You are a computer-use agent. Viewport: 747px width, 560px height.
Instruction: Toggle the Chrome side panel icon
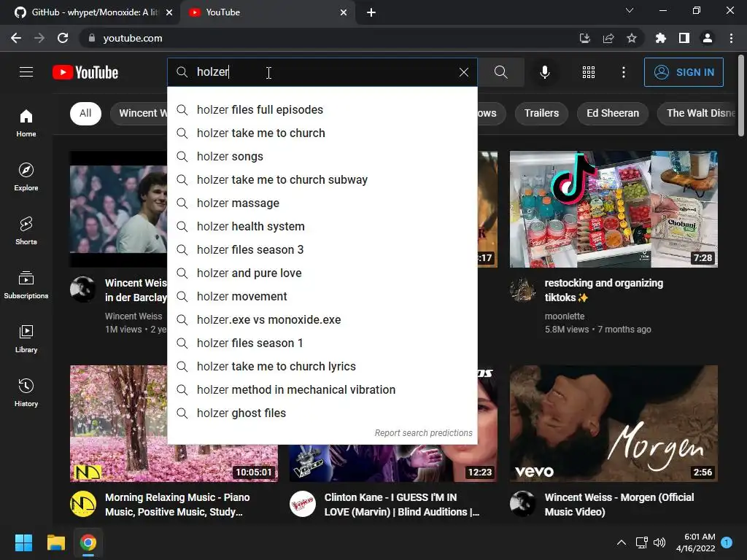click(x=684, y=38)
